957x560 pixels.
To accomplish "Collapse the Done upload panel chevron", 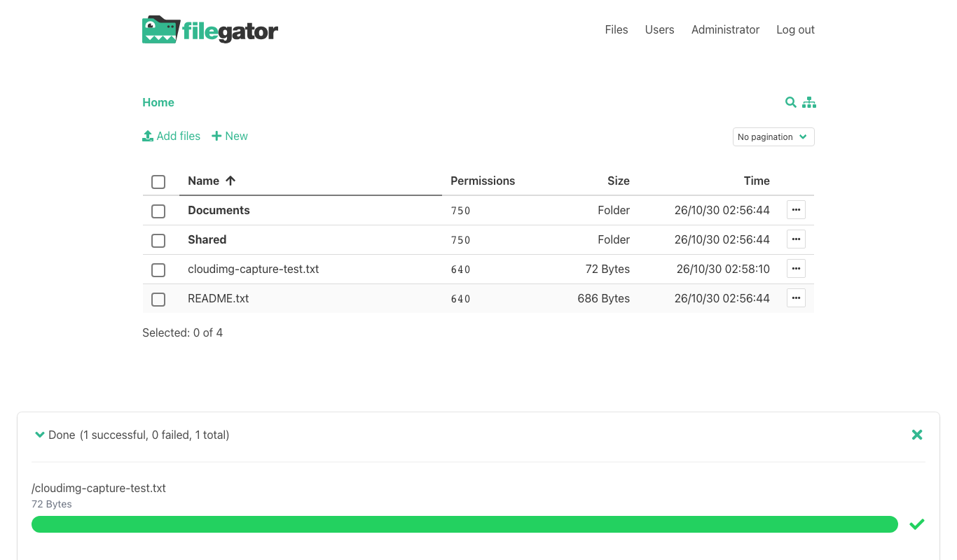I will point(40,435).
